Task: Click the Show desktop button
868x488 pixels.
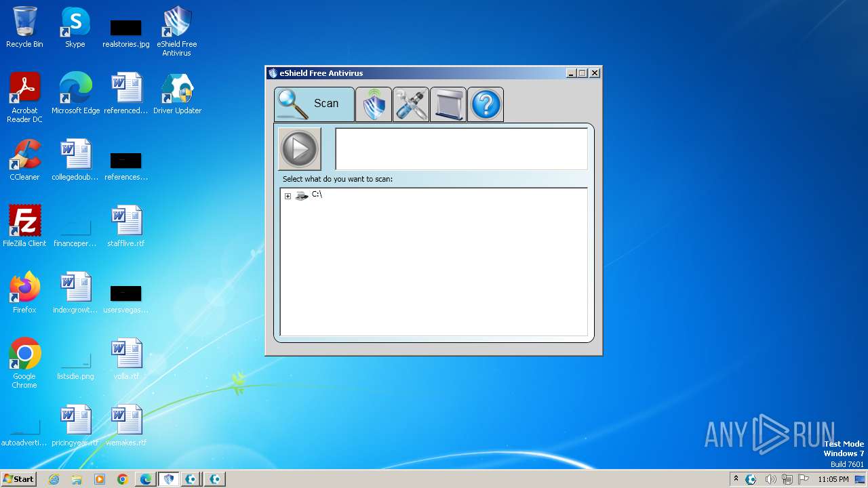Action: coord(861,479)
